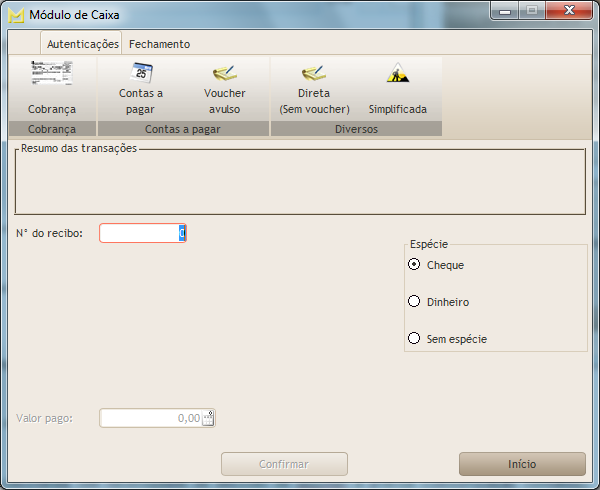Viewport: 600px width, 490px height.
Task: Select the Dinheiro radio button
Action: [x=414, y=301]
